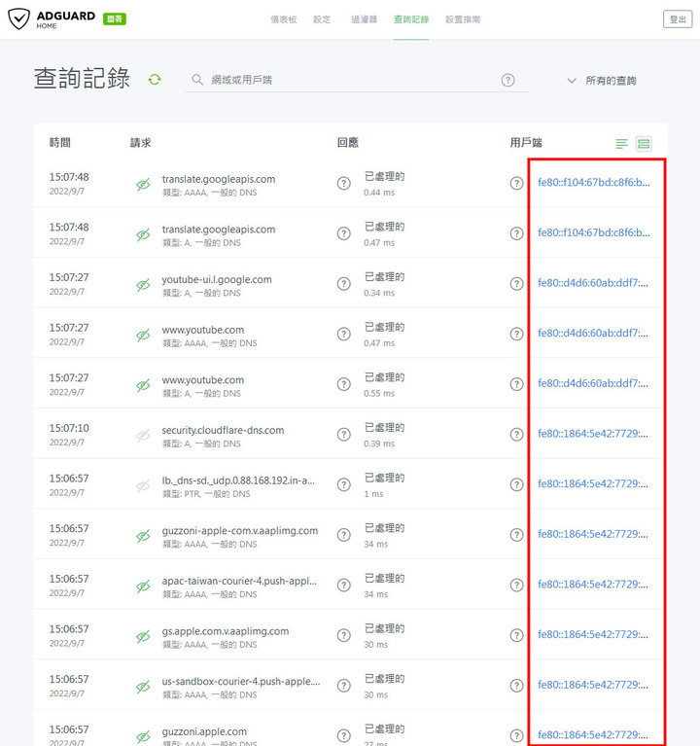700x746 pixels.
Task: Select the us-sandbox-courier-4.push-apple request text
Action: point(241,681)
